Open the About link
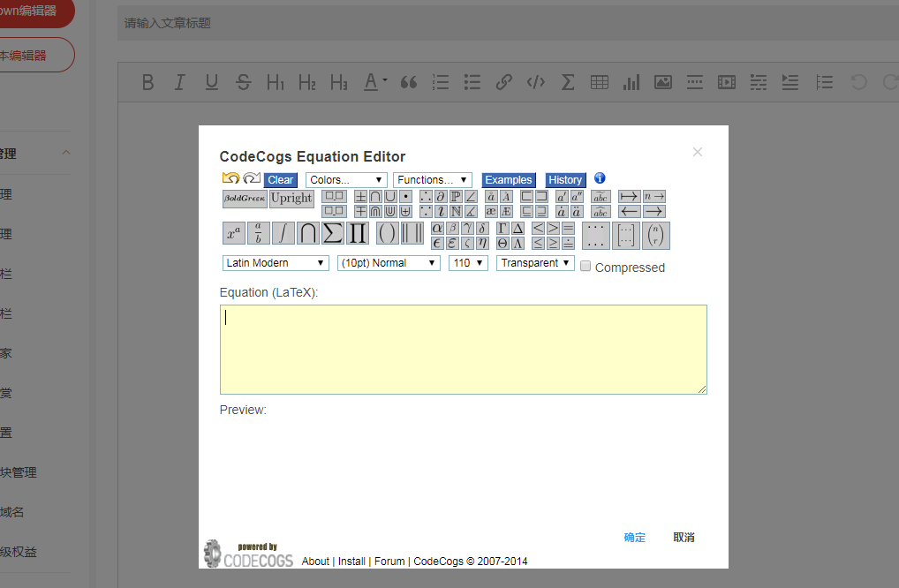The image size is (899, 588). (315, 561)
